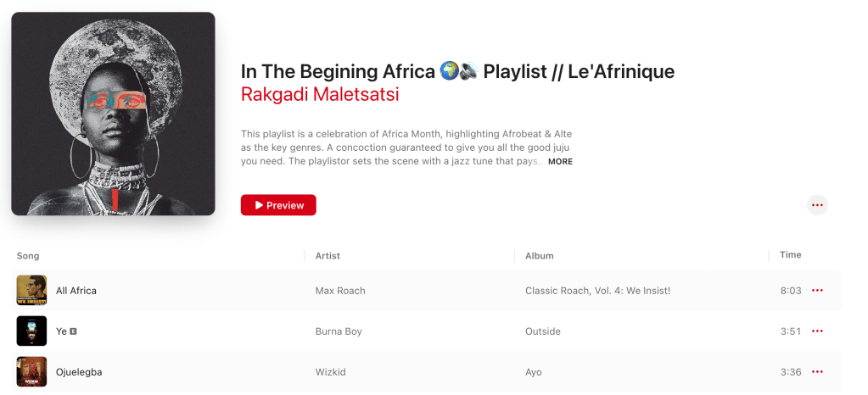Open more options for All Africa track
The height and width of the screenshot is (395, 868).
[x=817, y=291]
